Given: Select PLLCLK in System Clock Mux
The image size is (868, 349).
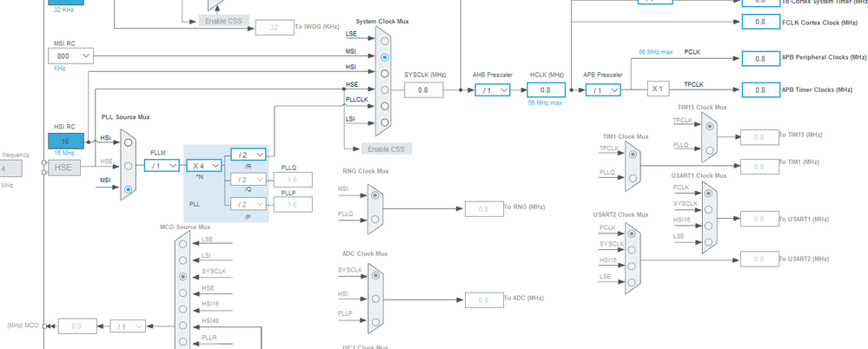Looking at the screenshot, I should 385,106.
